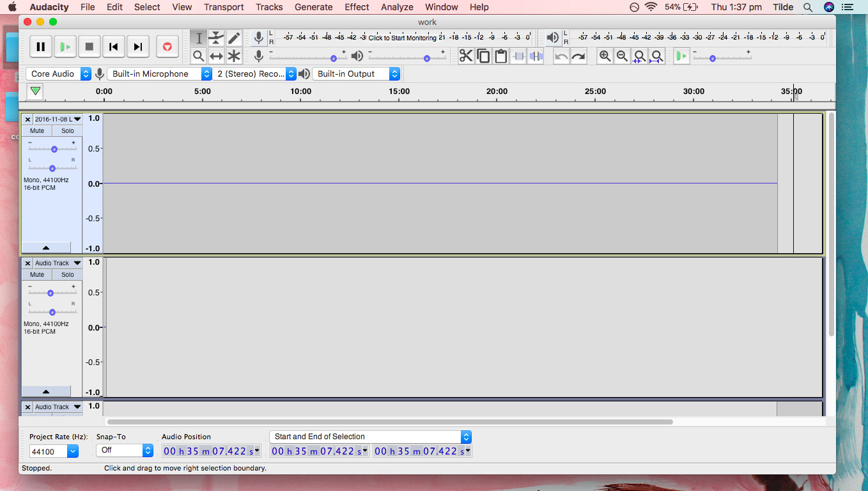Adjust pan slider on 2016-11-08 track
The image size is (868, 491).
point(52,168)
